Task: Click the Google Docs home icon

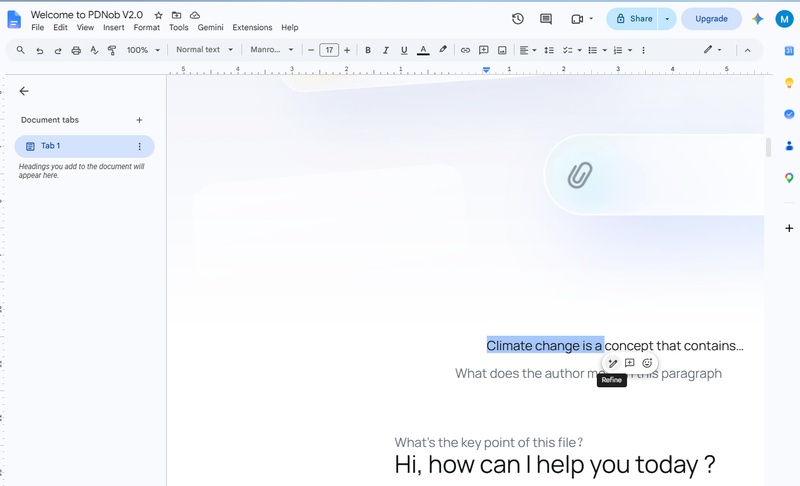Action: (14, 19)
